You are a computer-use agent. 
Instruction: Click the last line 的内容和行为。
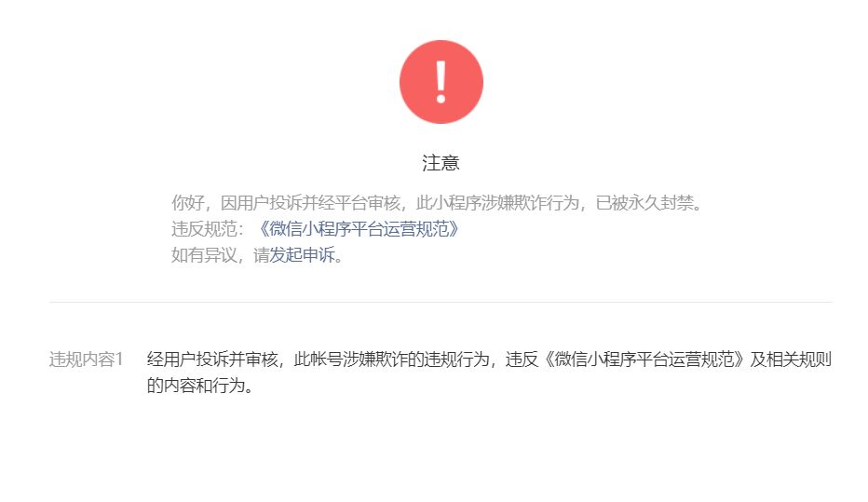click(x=200, y=386)
